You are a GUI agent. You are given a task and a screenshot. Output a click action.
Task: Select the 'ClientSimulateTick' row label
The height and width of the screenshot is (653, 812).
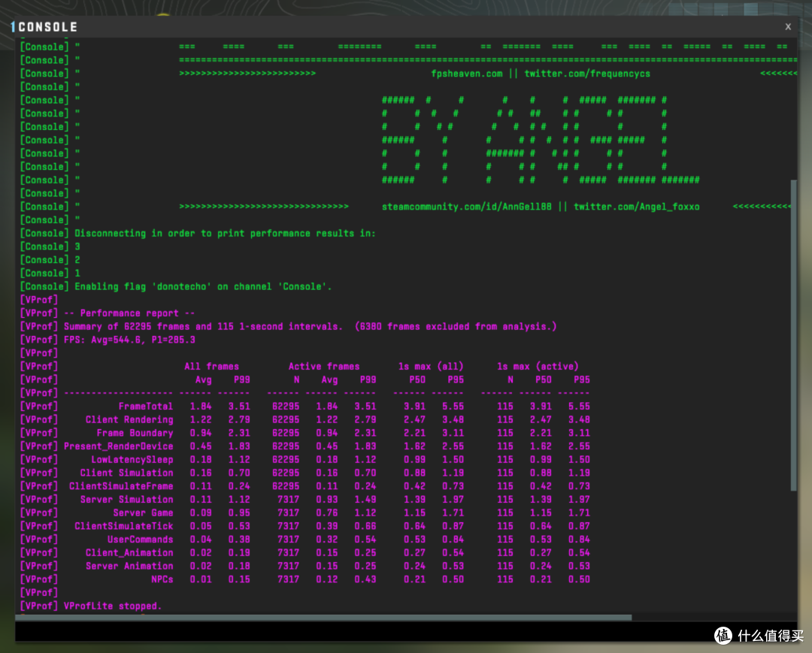(124, 526)
